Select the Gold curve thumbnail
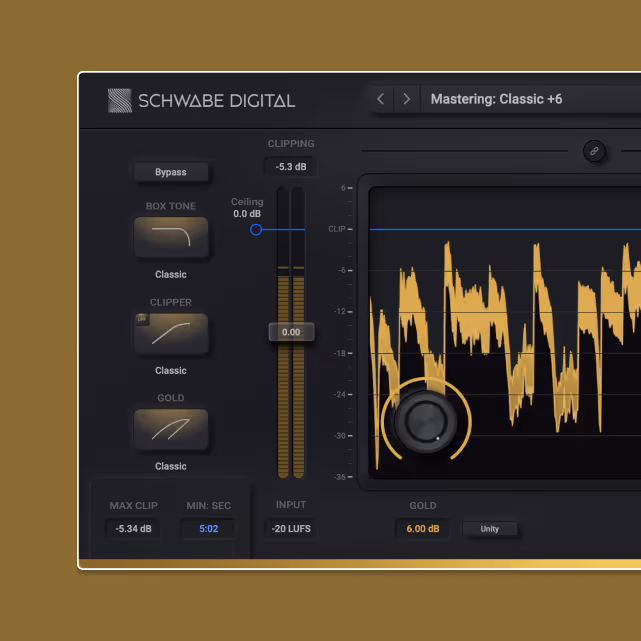The height and width of the screenshot is (641, 641). (x=171, y=429)
